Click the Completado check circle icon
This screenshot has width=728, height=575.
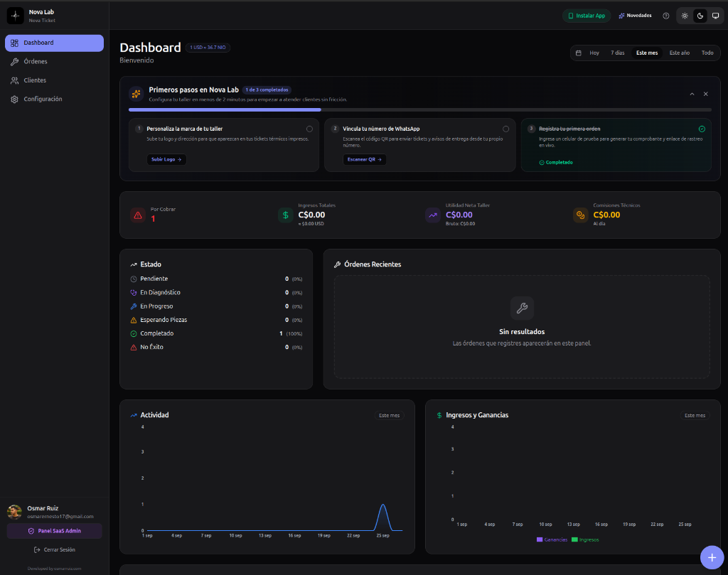[x=134, y=333]
